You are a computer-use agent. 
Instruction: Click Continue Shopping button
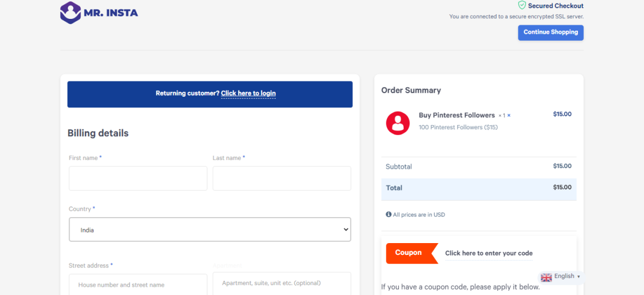pyautogui.click(x=550, y=32)
